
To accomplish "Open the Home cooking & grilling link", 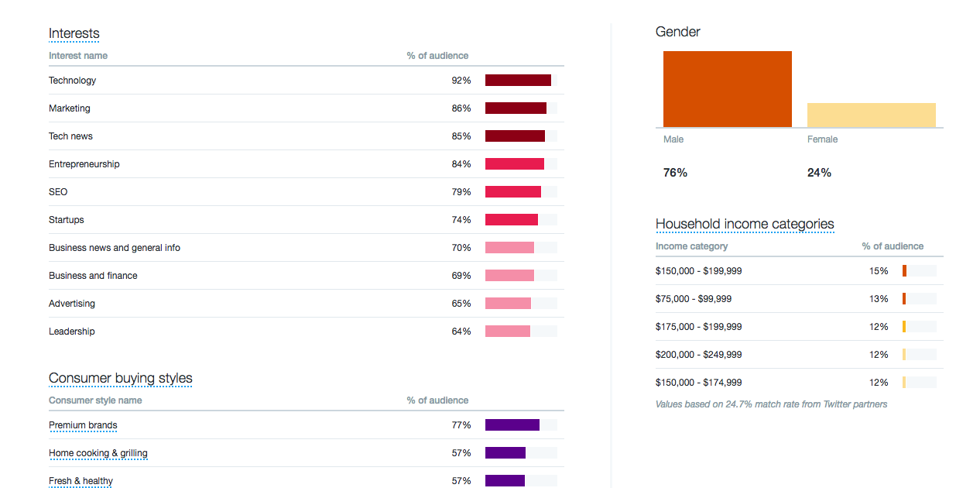I will coord(98,453).
